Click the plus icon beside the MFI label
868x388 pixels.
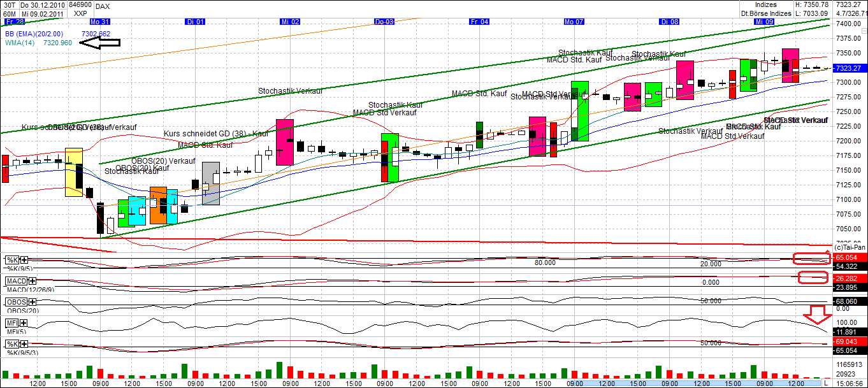[x=24, y=323]
